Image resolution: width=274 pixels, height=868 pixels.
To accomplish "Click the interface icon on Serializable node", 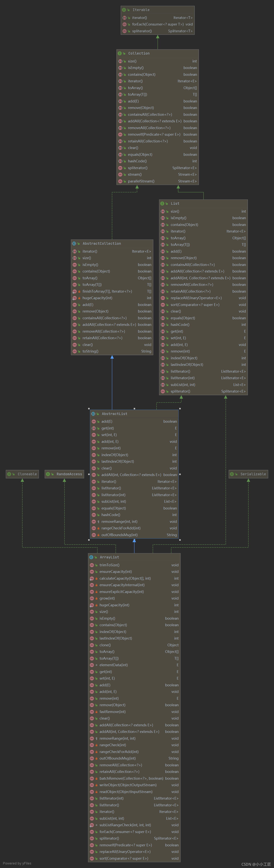I will (x=232, y=474).
